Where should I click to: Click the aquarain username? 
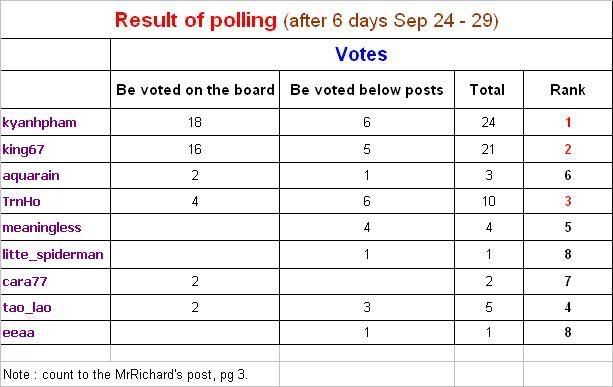31,176
